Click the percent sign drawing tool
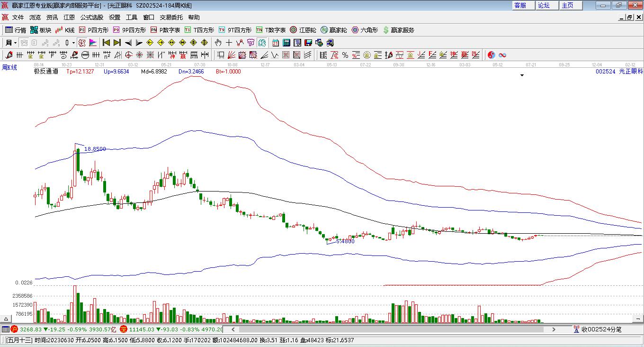This screenshot has height=347, width=644. click(345, 55)
